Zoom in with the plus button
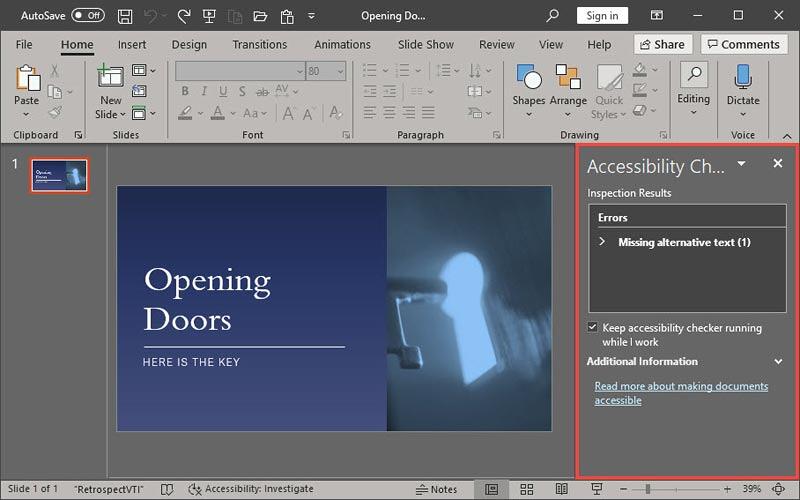This screenshot has height=500, width=800. click(727, 490)
